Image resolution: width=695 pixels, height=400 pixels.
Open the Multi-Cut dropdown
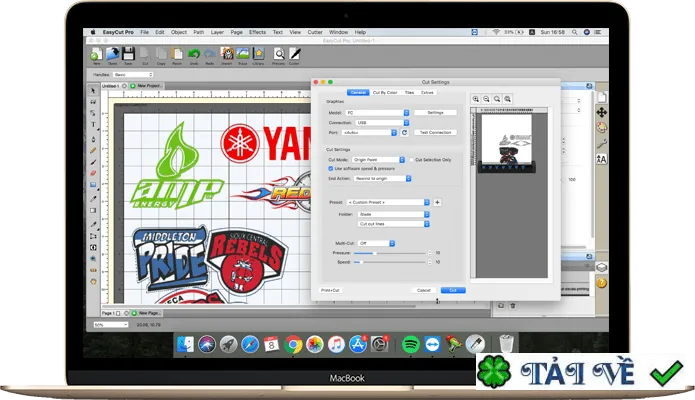376,243
